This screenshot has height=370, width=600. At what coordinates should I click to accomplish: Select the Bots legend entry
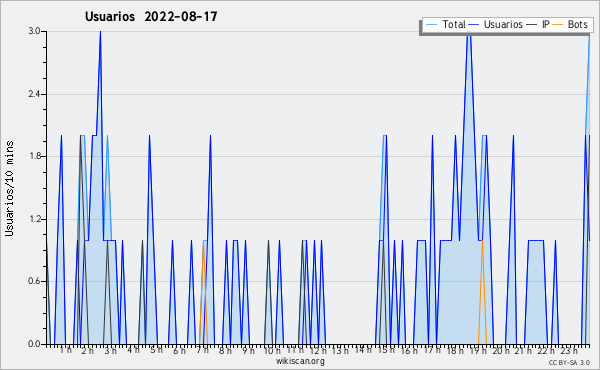[571, 24]
